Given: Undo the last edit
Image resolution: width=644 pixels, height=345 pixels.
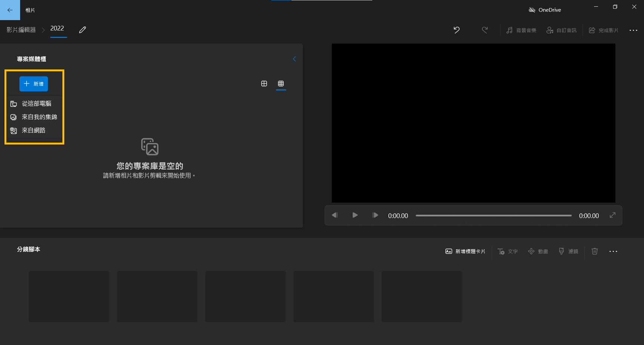Looking at the screenshot, I should pyautogui.click(x=456, y=30).
